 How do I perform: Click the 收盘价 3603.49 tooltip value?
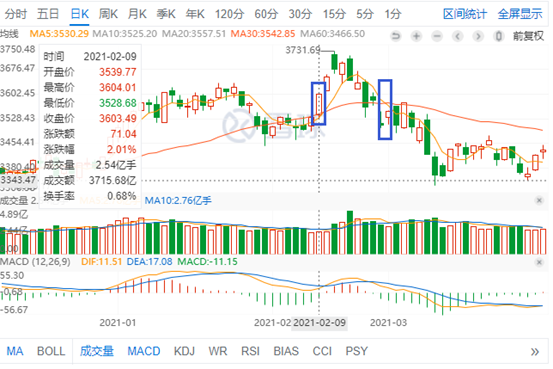117,118
